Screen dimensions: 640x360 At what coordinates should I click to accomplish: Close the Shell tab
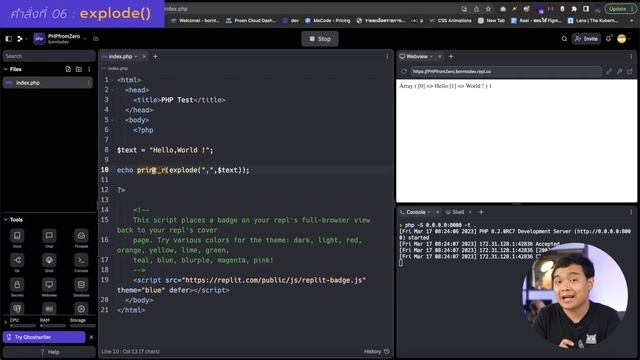click(470, 212)
